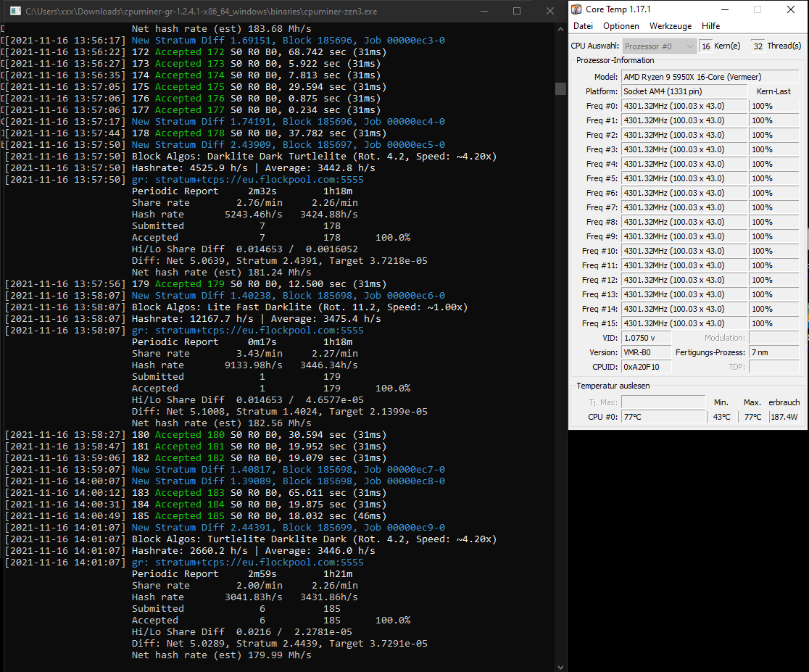Click the Freq #7 load value 100%
This screenshot has width=809, height=672.
[774, 207]
